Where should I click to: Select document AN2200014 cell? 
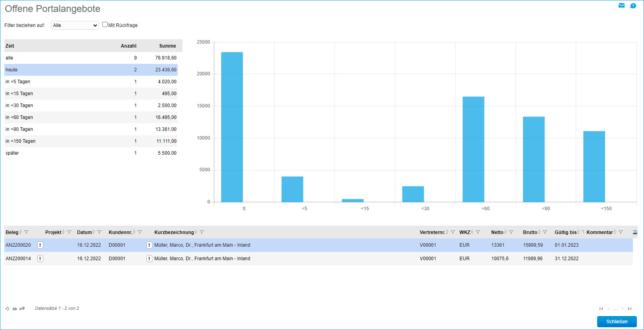[x=18, y=259]
